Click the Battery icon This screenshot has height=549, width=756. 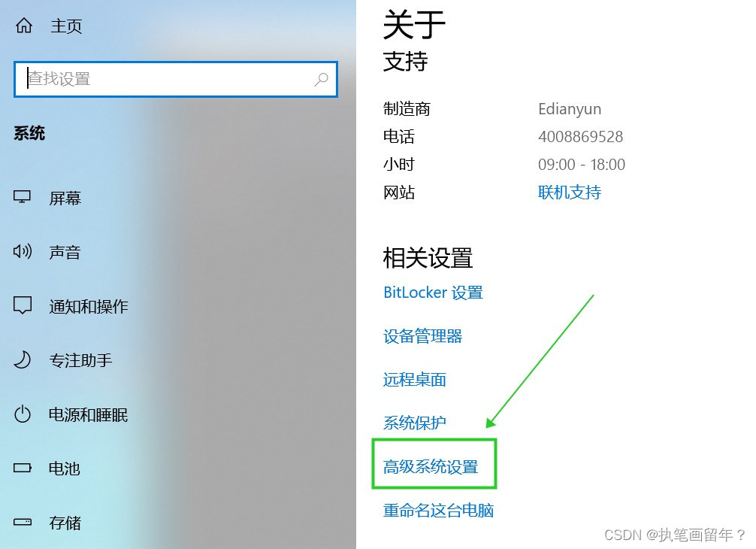tap(23, 468)
